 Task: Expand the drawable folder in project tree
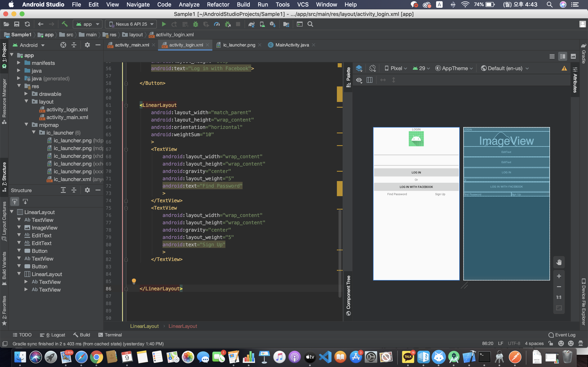(26, 94)
